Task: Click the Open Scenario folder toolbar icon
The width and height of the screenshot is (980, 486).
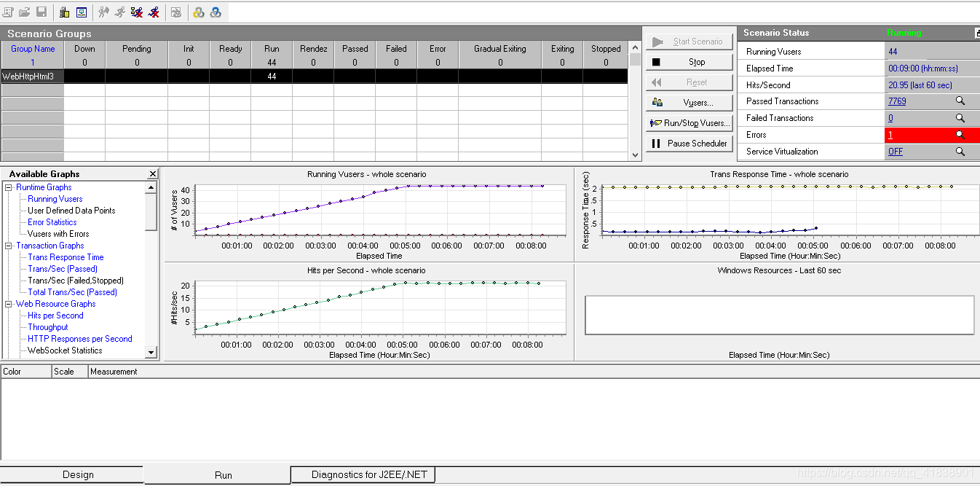Action: tap(24, 12)
